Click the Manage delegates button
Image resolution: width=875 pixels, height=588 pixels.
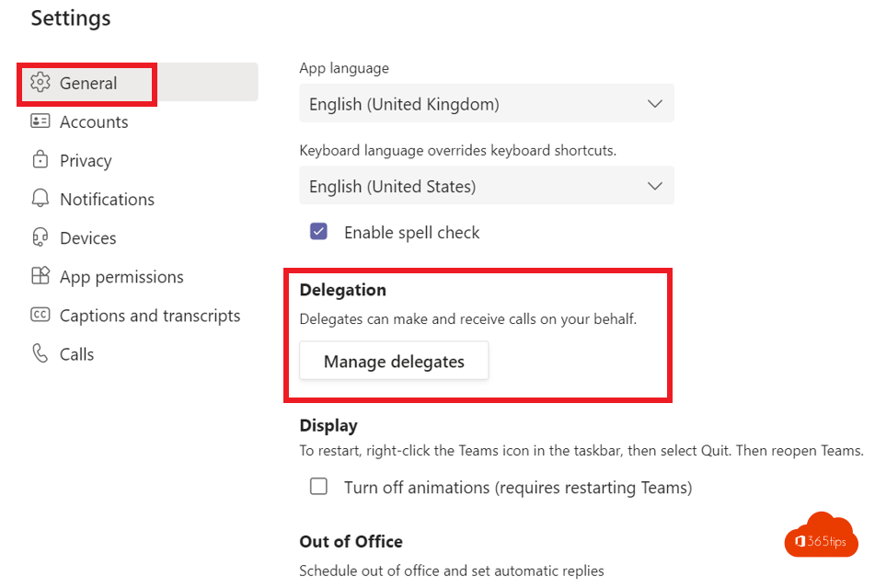tap(394, 361)
